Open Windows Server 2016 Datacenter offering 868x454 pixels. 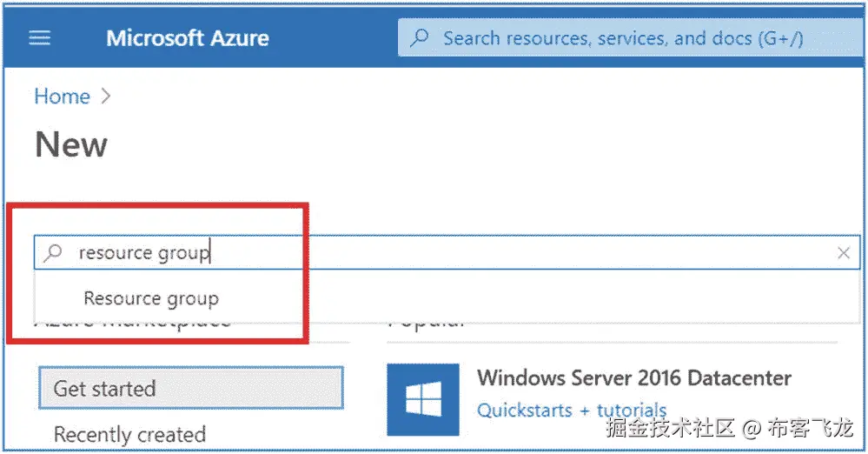634,377
